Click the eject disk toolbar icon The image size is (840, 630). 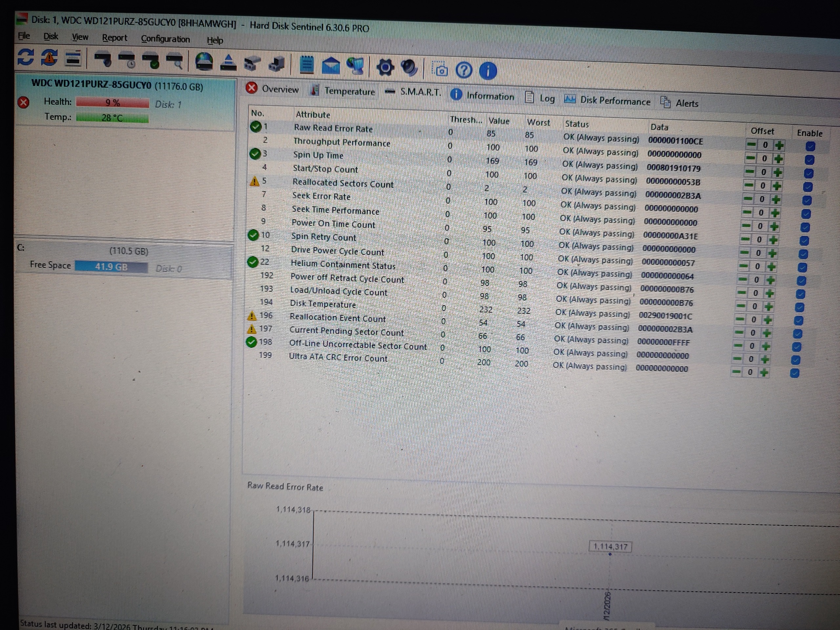[x=228, y=63]
